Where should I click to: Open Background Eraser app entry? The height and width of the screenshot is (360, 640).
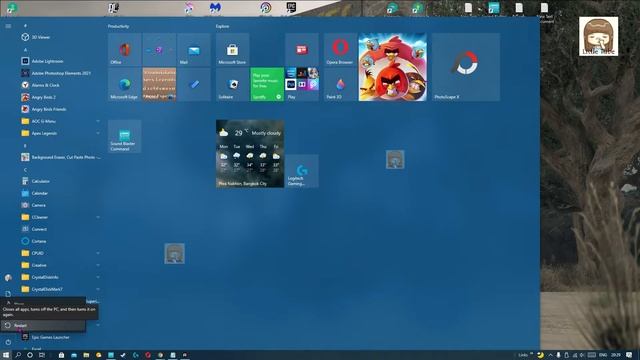[x=59, y=157]
